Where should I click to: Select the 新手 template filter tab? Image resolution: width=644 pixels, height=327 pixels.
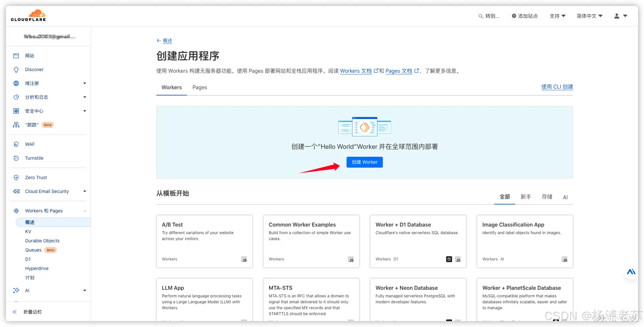(526, 197)
